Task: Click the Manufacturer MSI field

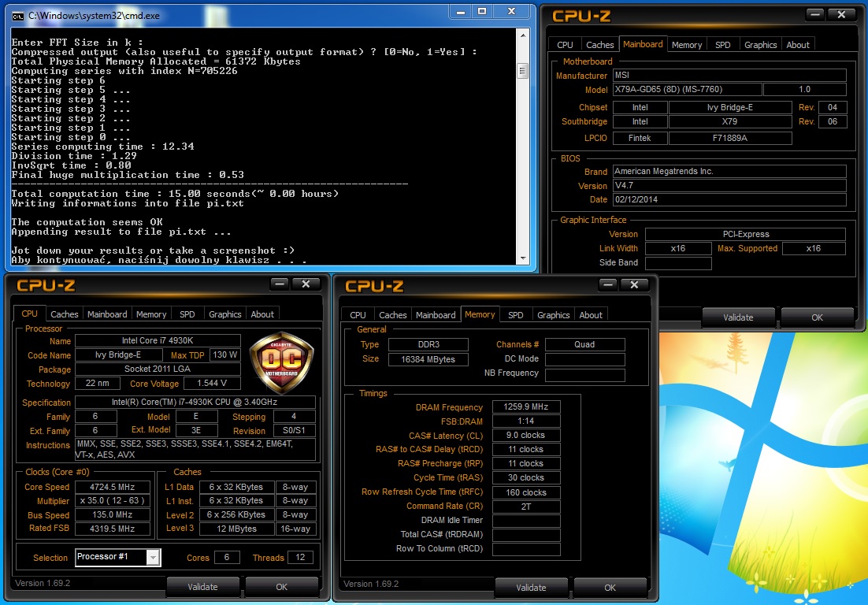Action: click(729, 75)
